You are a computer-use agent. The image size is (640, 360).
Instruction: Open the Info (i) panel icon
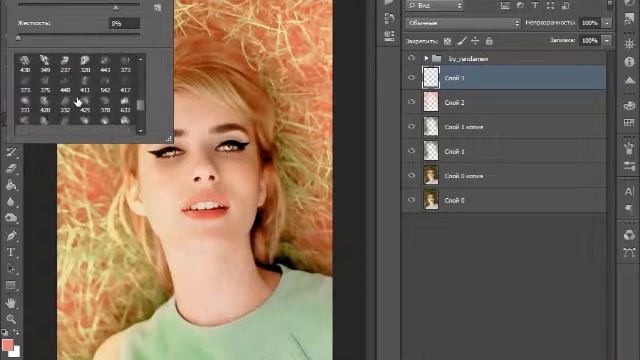pos(629,62)
